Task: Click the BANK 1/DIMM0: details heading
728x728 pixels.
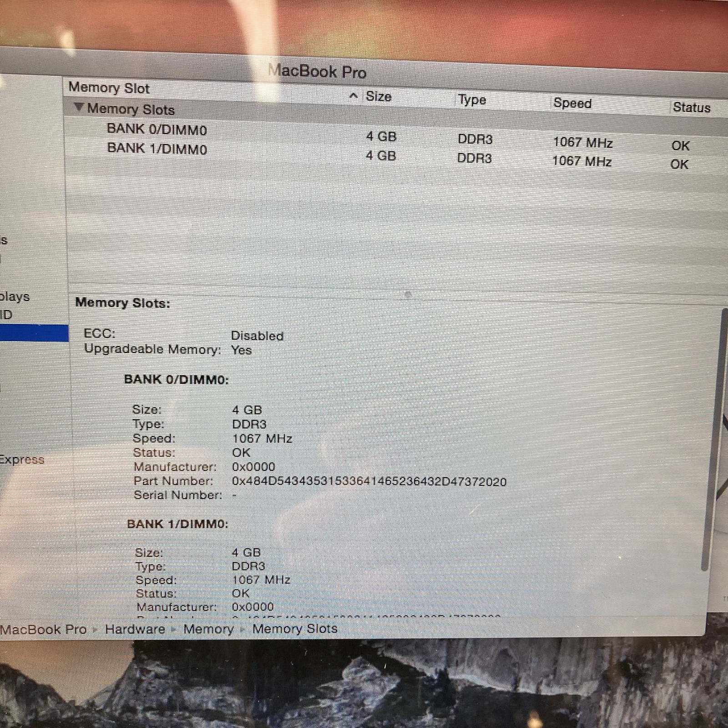Action: 177,524
